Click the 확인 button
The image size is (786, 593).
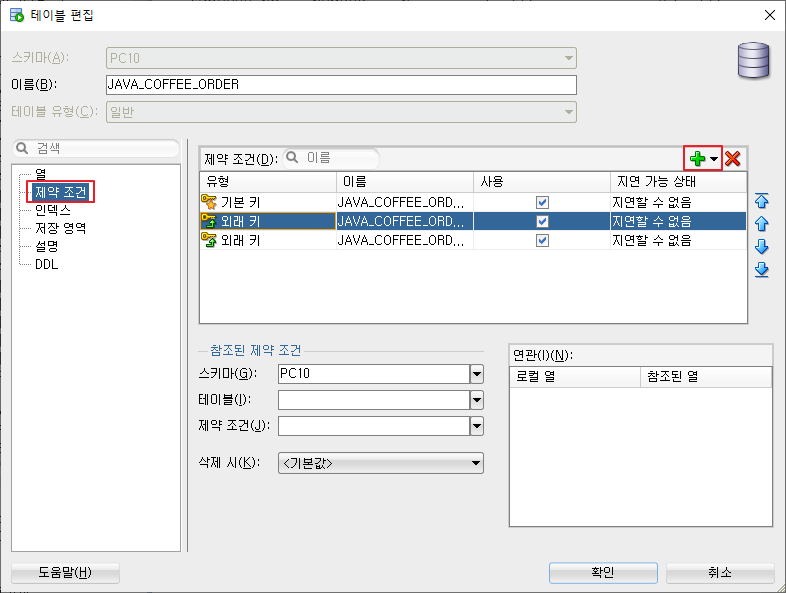click(603, 572)
